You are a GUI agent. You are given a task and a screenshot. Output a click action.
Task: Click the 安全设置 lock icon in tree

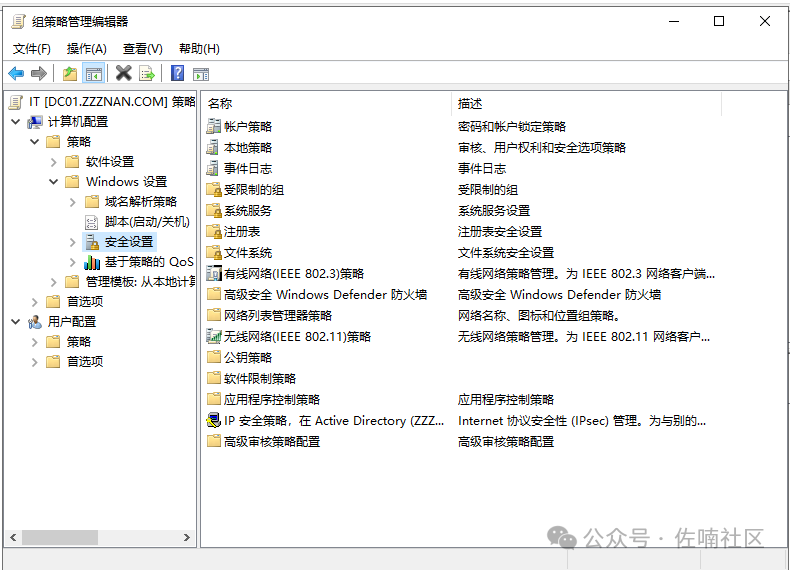[92, 242]
